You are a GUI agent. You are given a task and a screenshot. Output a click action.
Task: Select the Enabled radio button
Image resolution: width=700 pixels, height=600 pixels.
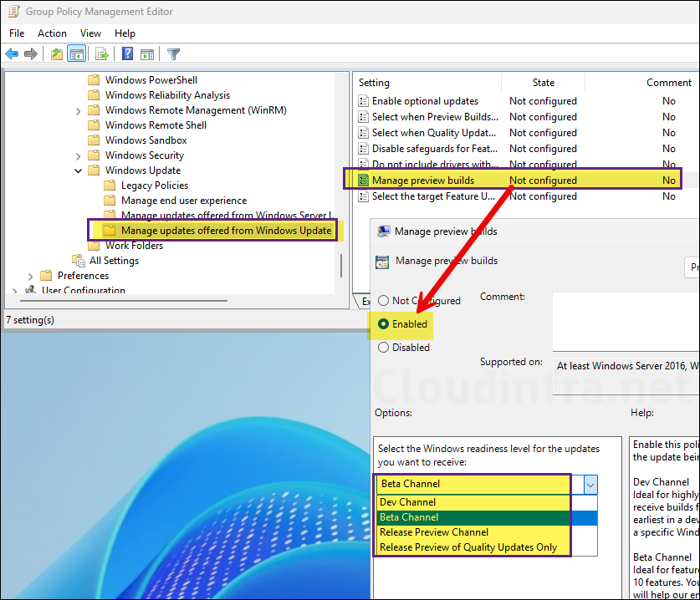click(x=383, y=324)
